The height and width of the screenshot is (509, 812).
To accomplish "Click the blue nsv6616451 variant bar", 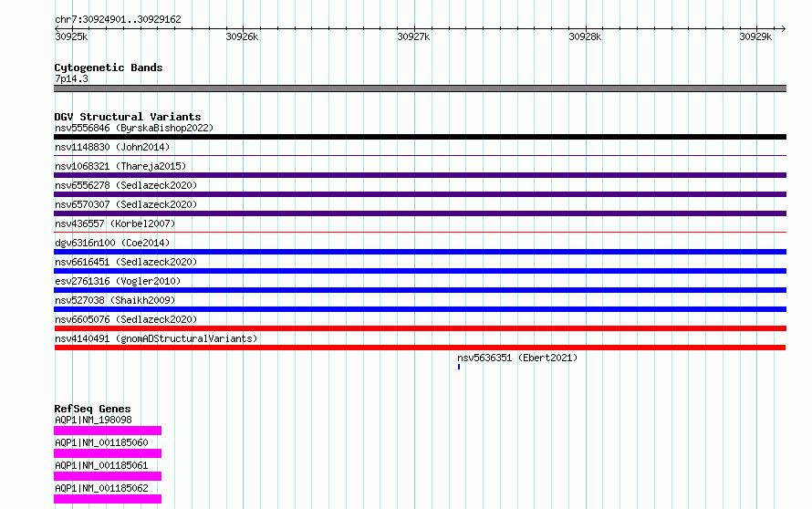I will coord(420,271).
